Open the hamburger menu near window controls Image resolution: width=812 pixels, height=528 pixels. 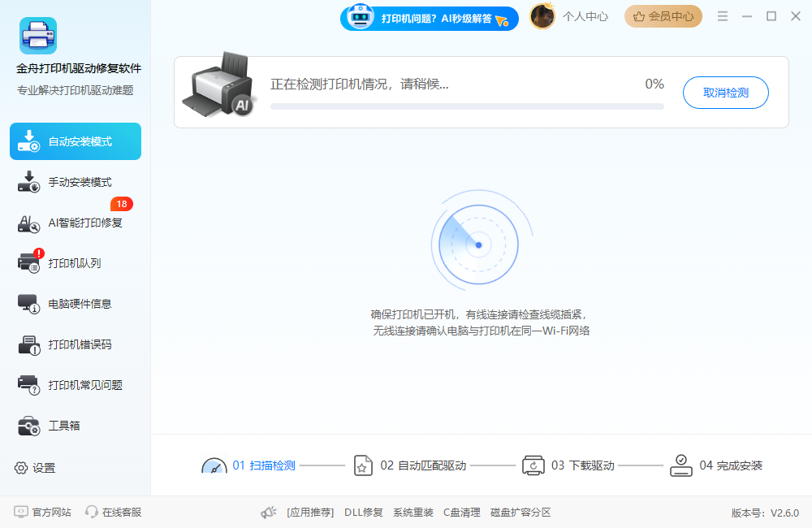(722, 15)
